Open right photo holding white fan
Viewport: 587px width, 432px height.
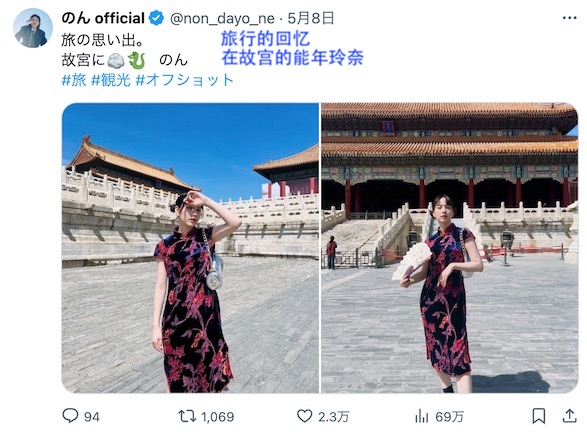coord(450,248)
